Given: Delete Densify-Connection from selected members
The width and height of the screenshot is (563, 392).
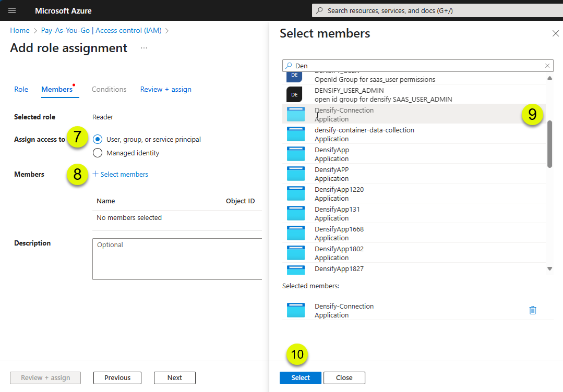Looking at the screenshot, I should 533,310.
